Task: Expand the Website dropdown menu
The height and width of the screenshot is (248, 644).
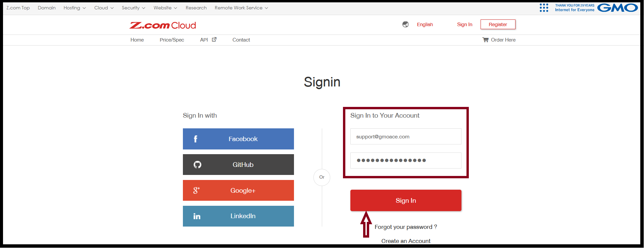Action: point(165,8)
